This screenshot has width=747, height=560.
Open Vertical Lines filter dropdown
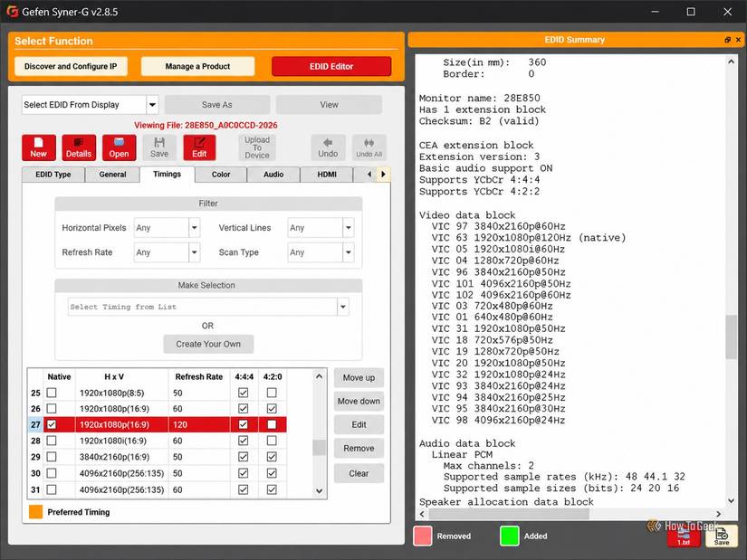coord(349,228)
